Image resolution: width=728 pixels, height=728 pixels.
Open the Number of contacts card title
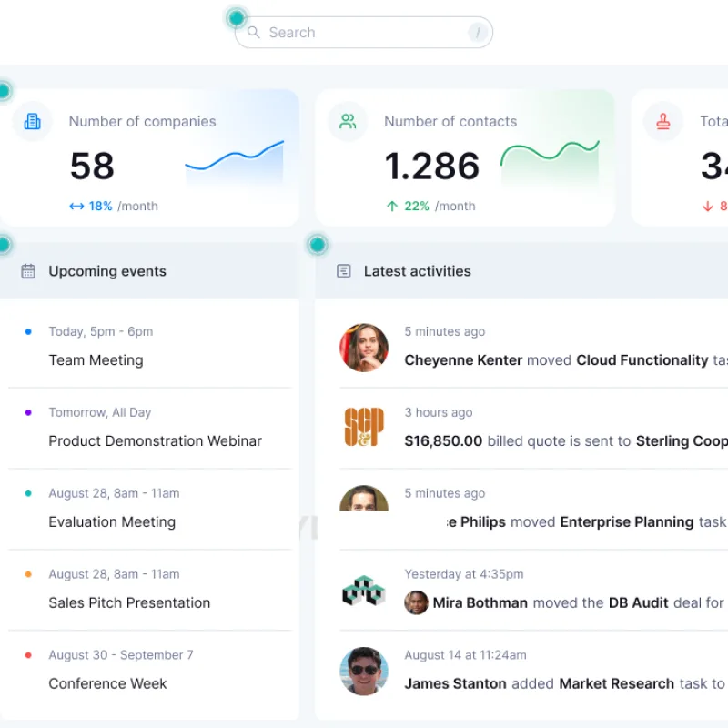450,122
